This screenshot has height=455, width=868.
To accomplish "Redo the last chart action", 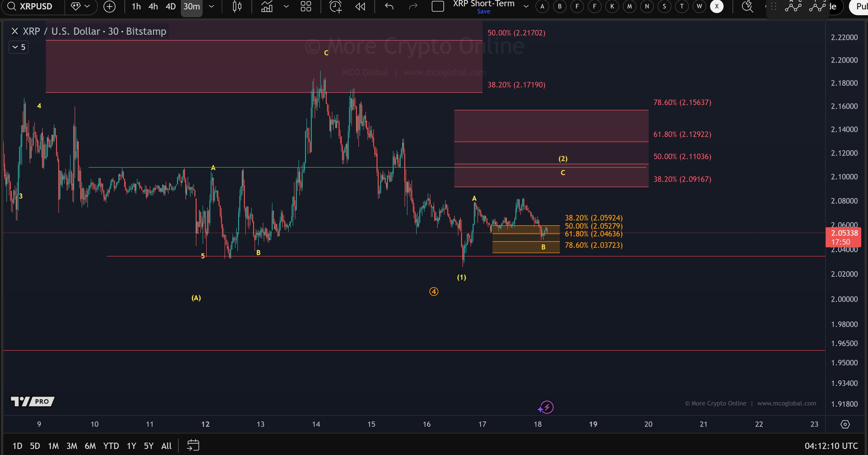I will 413,6.
